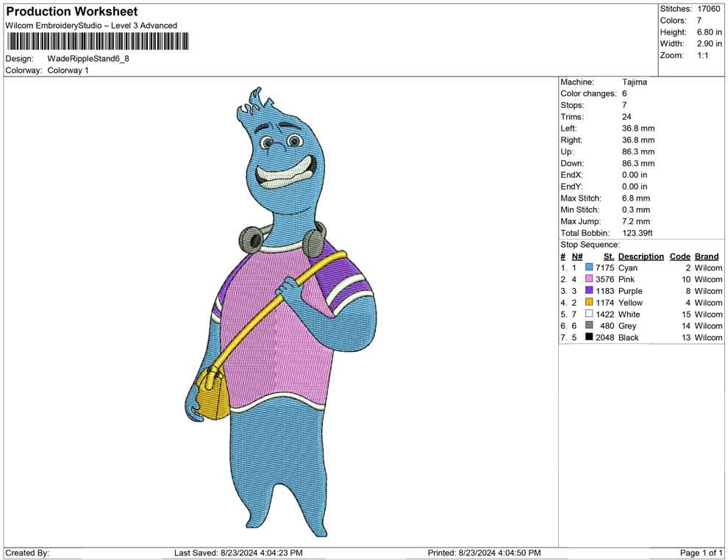Click the 'Created By:' footer label
This screenshot has height=560, width=728.
(27, 553)
